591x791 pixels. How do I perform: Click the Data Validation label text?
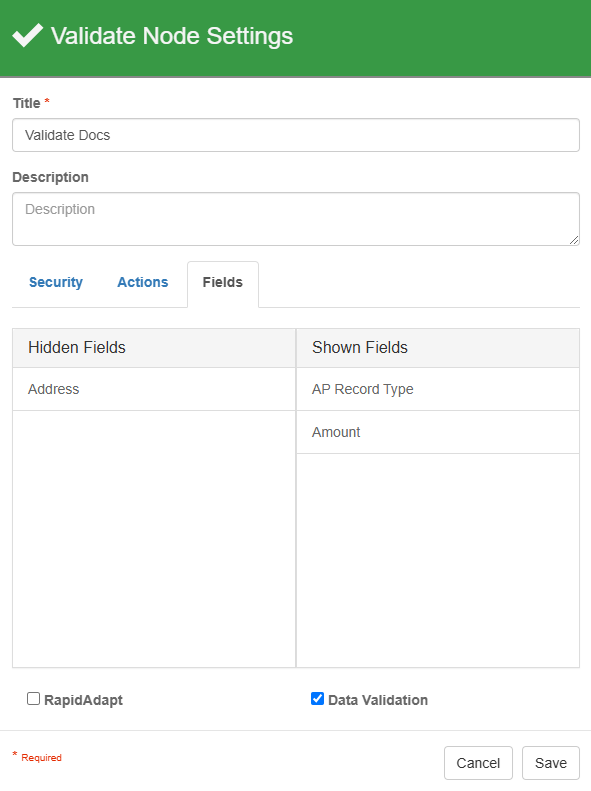coord(378,700)
